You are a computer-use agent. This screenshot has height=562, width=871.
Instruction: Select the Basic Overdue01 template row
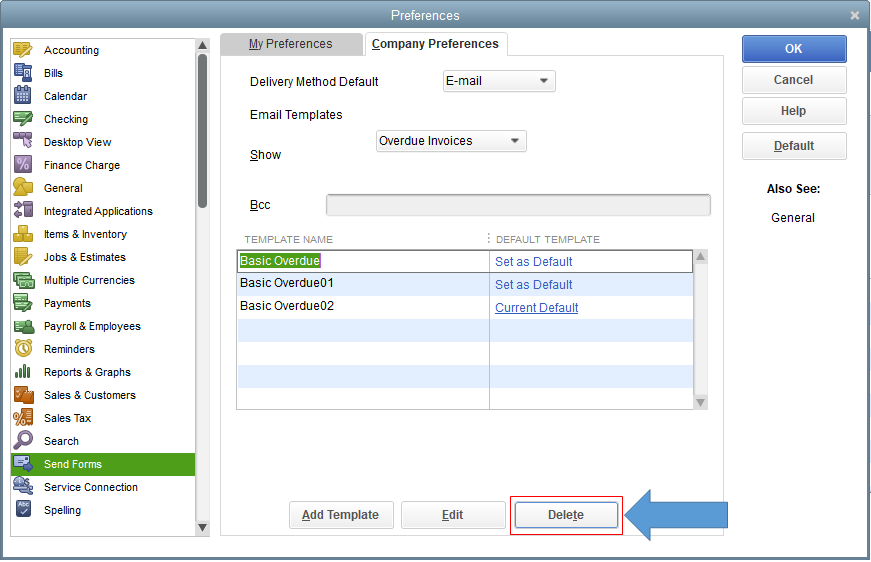(x=465, y=284)
